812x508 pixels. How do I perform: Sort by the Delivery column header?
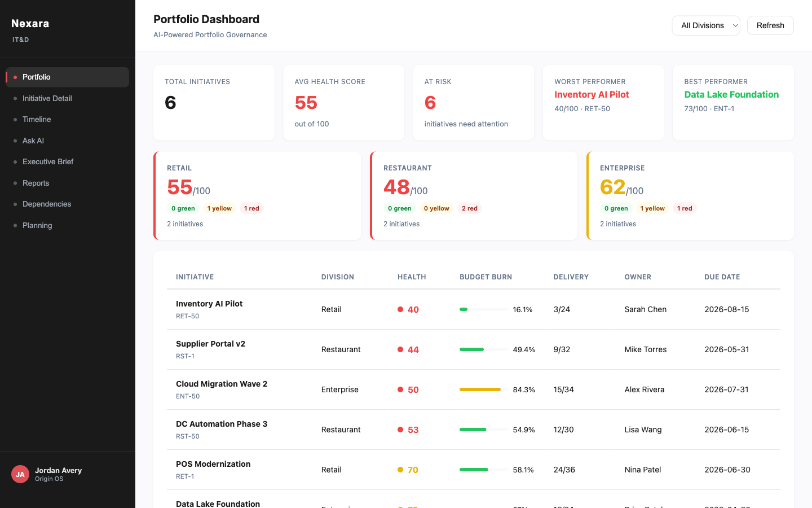click(x=571, y=277)
